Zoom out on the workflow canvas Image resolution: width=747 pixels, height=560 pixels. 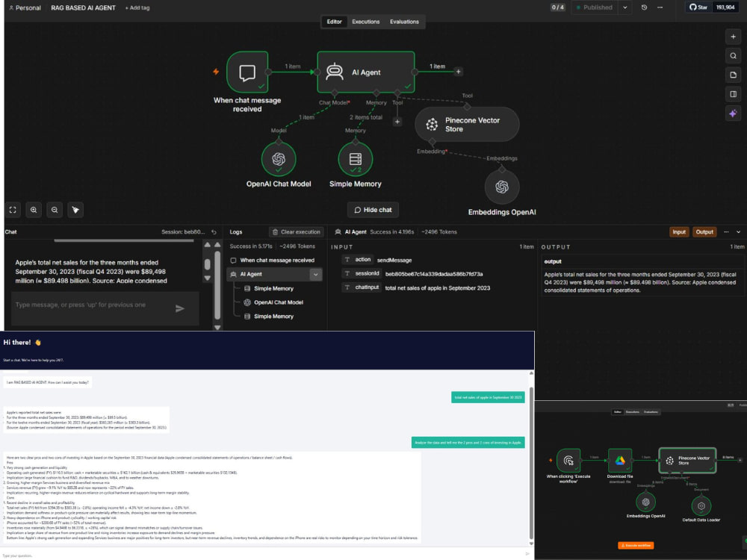(x=55, y=210)
